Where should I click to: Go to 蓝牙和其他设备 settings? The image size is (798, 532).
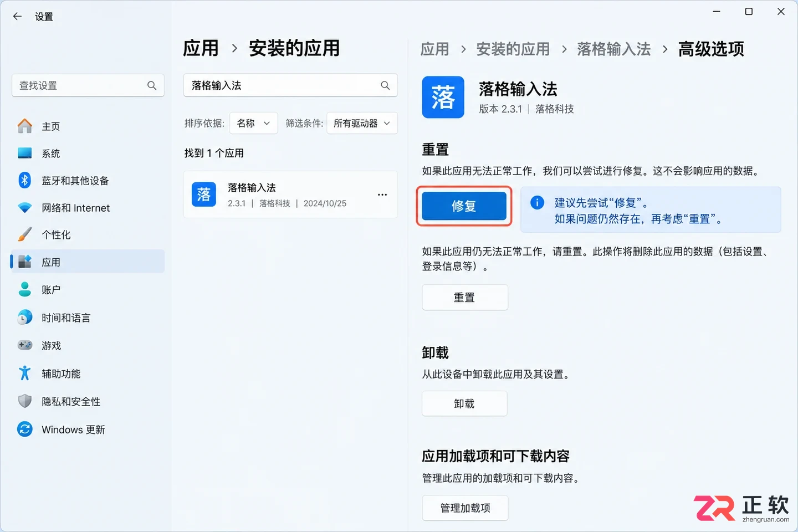88,181
